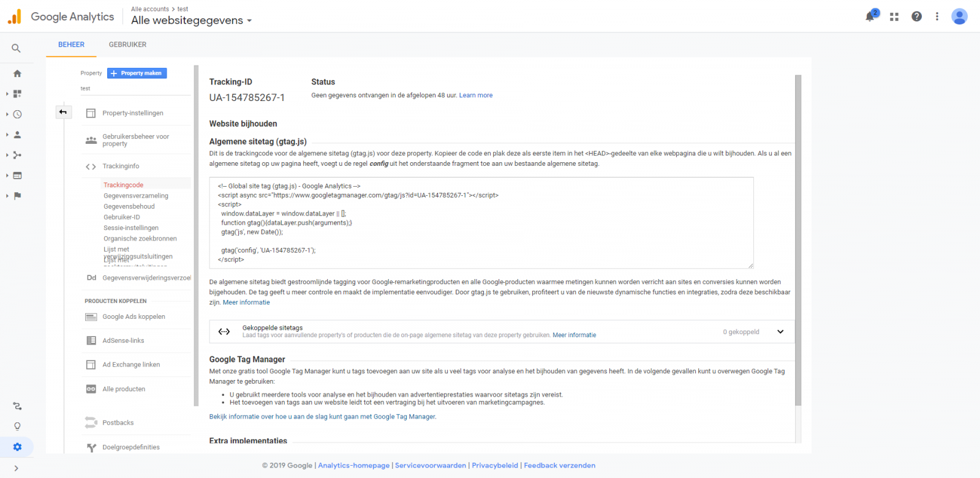The image size is (980, 478).
Task: Open the search icon in left sidebar
Action: pos(17,48)
